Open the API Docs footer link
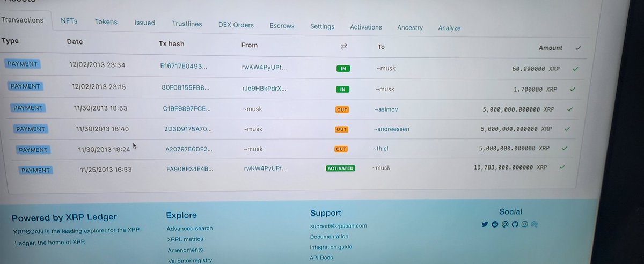This screenshot has height=264, width=644. pos(321,258)
